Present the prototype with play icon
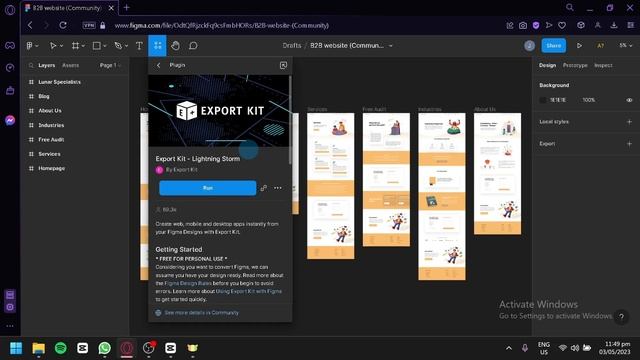The height and width of the screenshot is (360, 640). (579, 46)
